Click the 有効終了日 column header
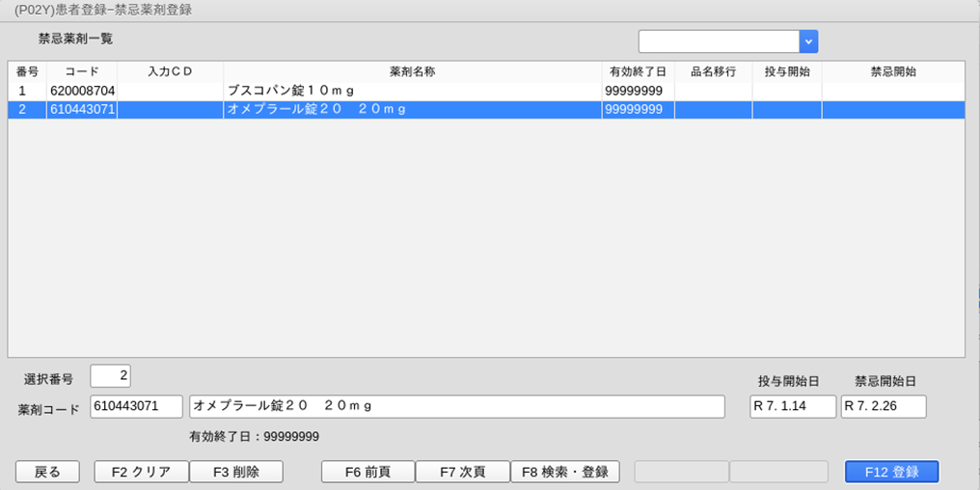This screenshot has width=980, height=490. pos(637,71)
